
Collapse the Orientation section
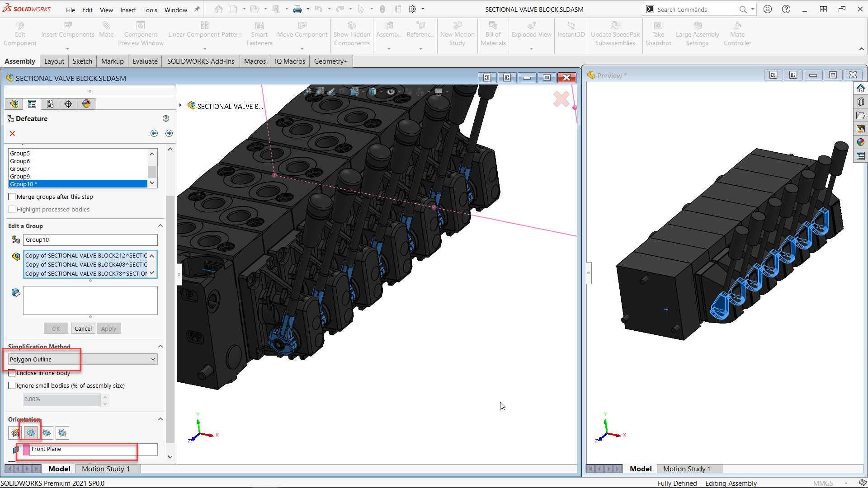pyautogui.click(x=160, y=419)
